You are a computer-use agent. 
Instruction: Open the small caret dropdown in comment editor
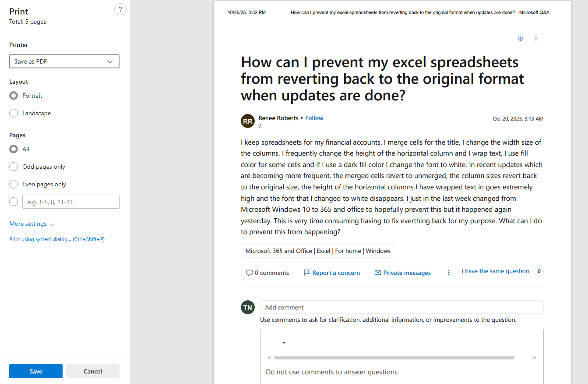(284, 342)
